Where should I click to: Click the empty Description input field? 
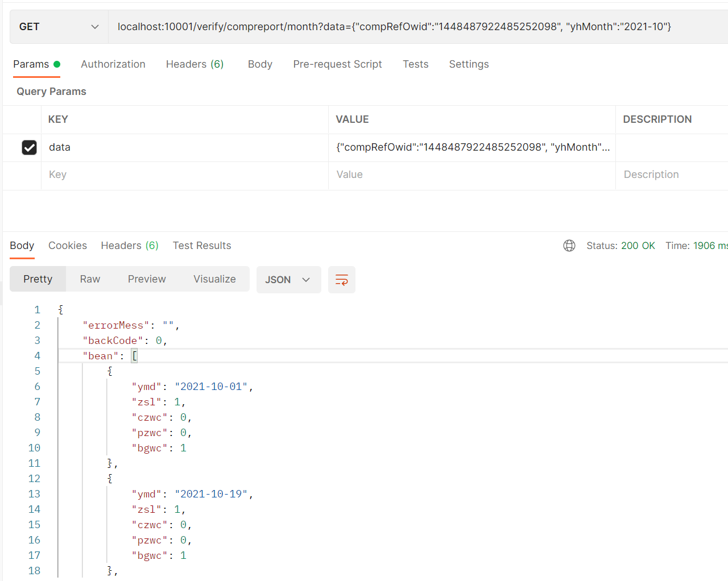click(x=672, y=175)
